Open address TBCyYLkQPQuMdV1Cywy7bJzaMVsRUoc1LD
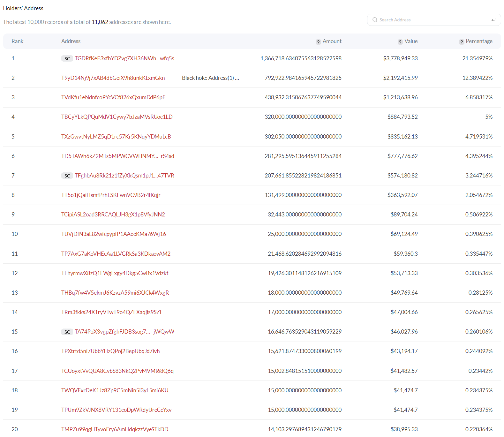 coord(117,117)
